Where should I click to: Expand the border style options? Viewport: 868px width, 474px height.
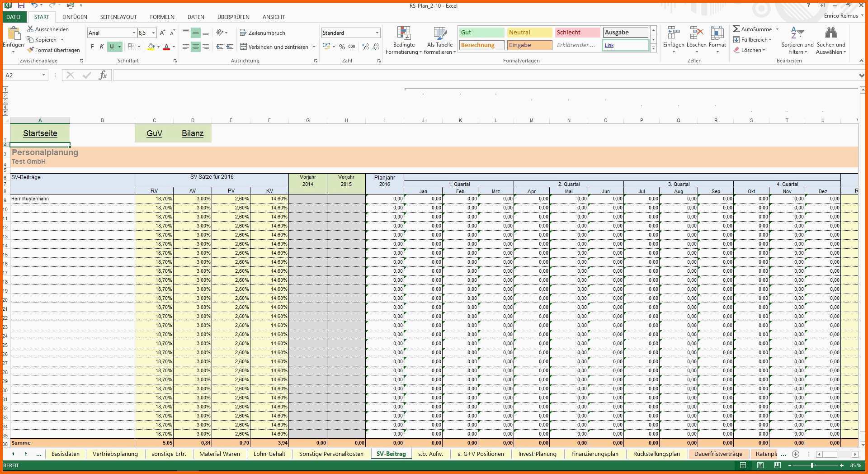pyautogui.click(x=139, y=47)
